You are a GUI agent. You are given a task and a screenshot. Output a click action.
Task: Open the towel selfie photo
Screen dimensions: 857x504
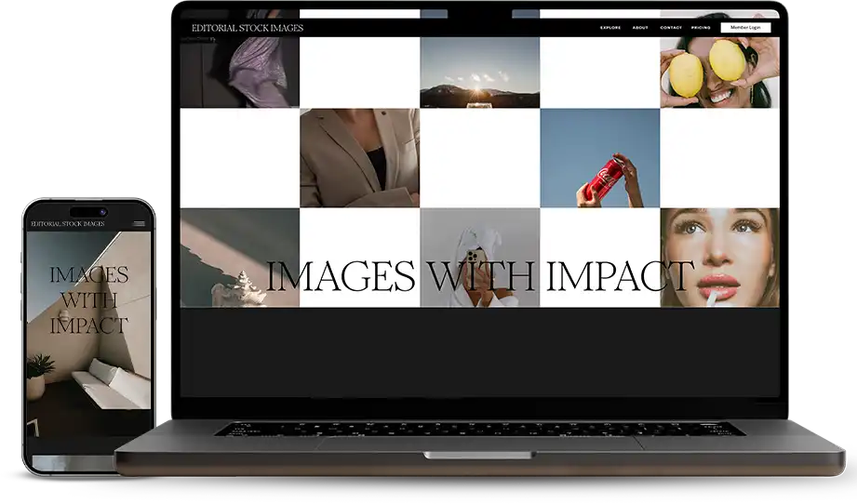[479, 258]
